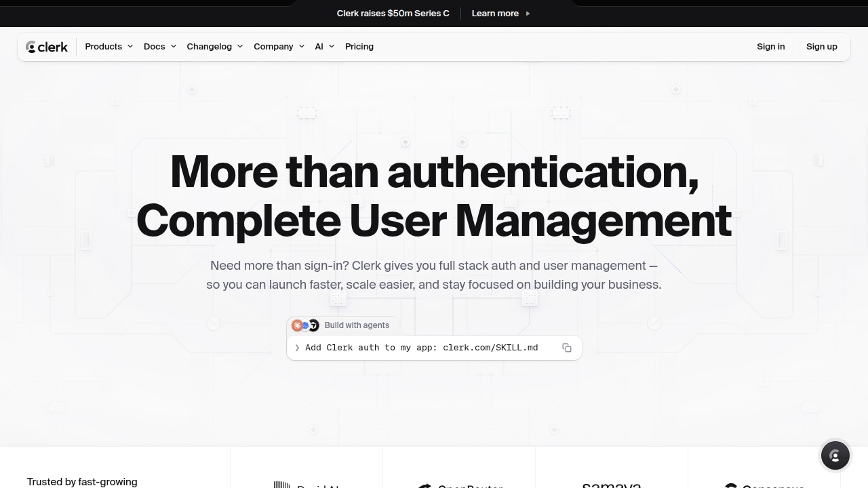The height and width of the screenshot is (488, 868).
Task: Click the "Add Clerk auth to my app" command text
Action: (x=422, y=348)
